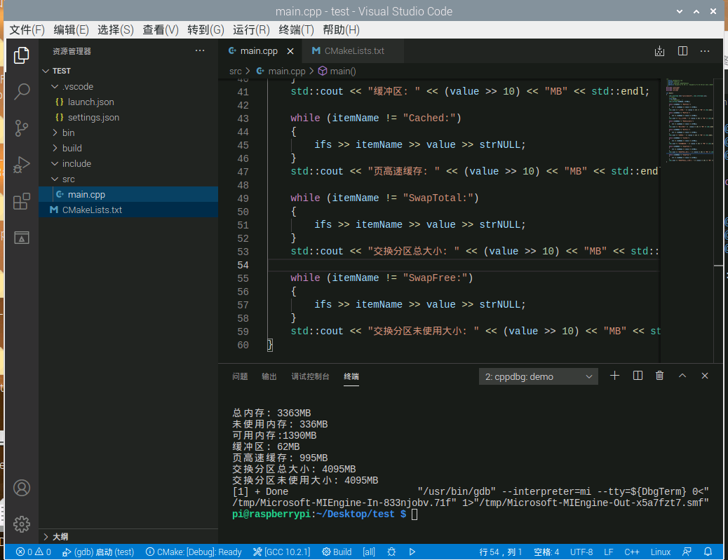
Task: Click the src breadcrumb segment
Action: 236,71
